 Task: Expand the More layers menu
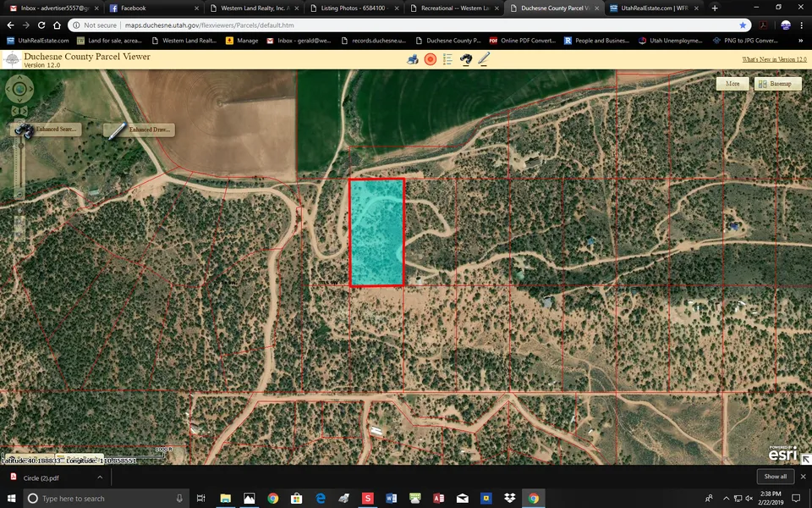click(x=732, y=84)
